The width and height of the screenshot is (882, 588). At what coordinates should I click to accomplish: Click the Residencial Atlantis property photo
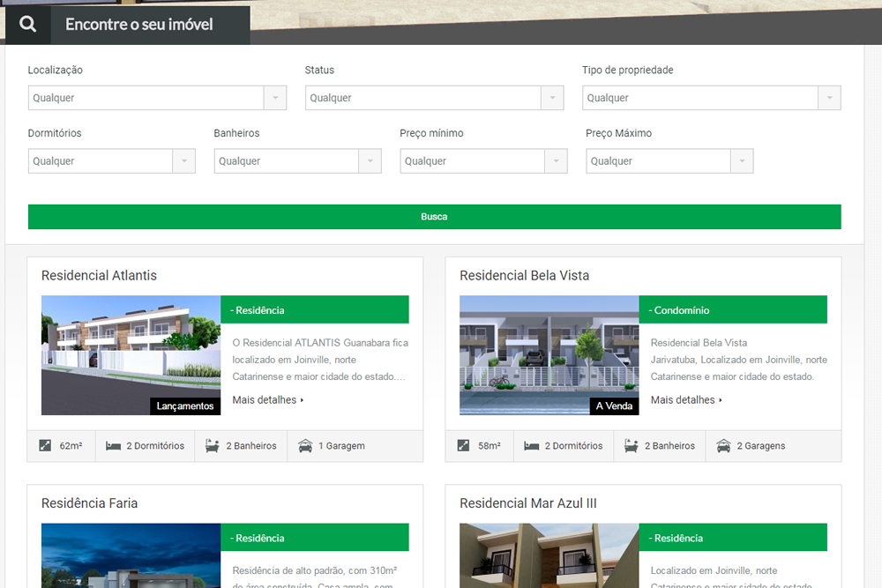[131, 355]
